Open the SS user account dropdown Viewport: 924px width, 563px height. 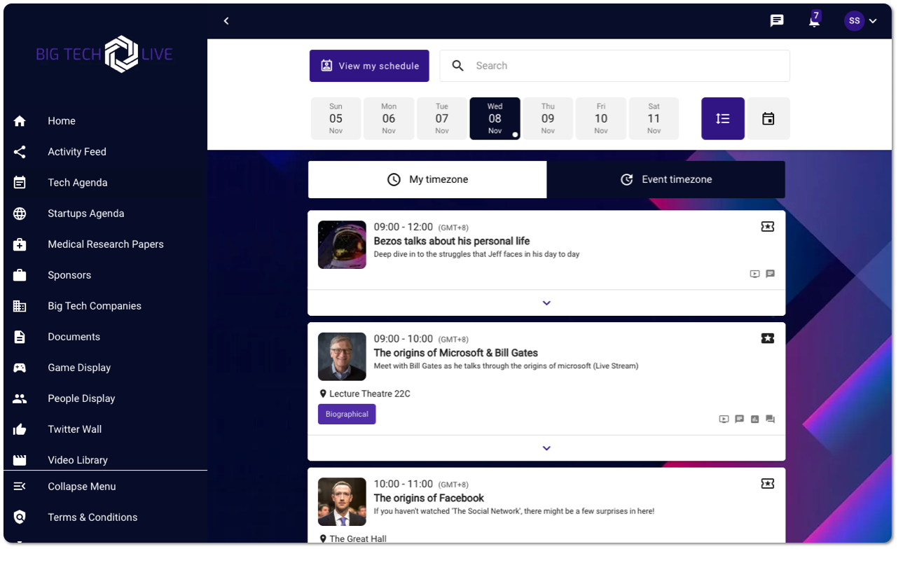click(861, 21)
